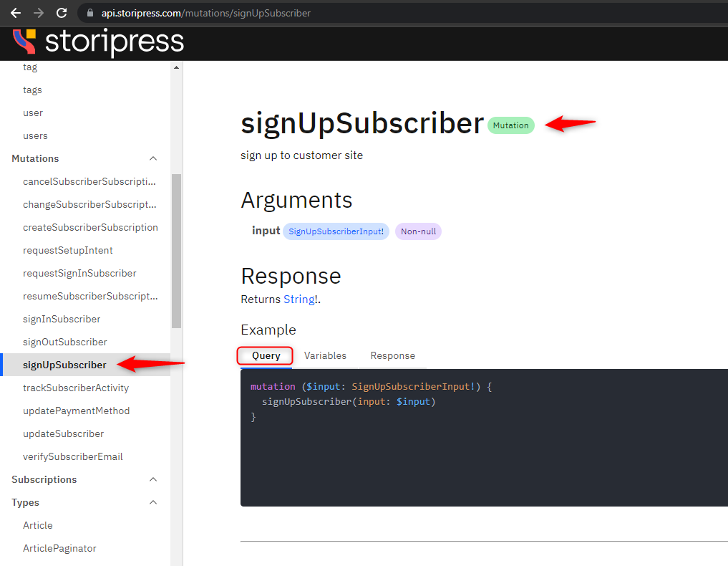Click the Non-null badge
728x566 pixels.
coord(418,231)
